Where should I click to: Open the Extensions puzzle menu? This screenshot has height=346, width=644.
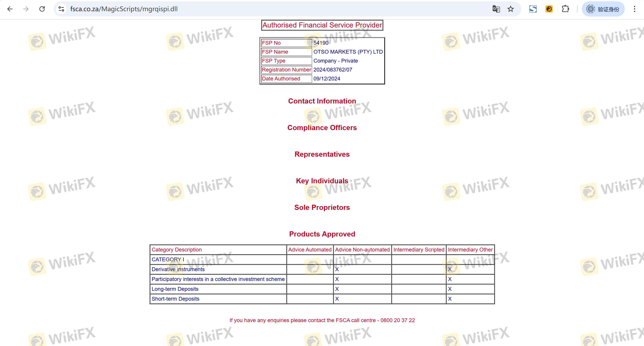[x=565, y=9]
